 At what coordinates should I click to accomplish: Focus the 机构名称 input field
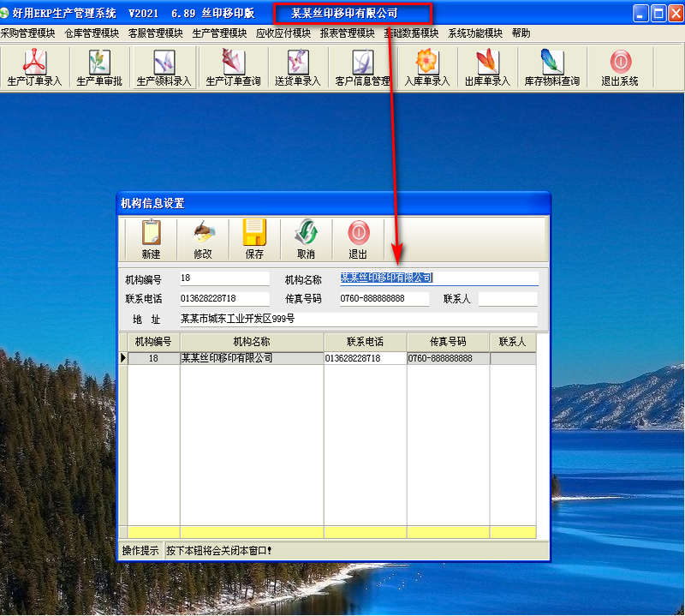[x=439, y=278]
